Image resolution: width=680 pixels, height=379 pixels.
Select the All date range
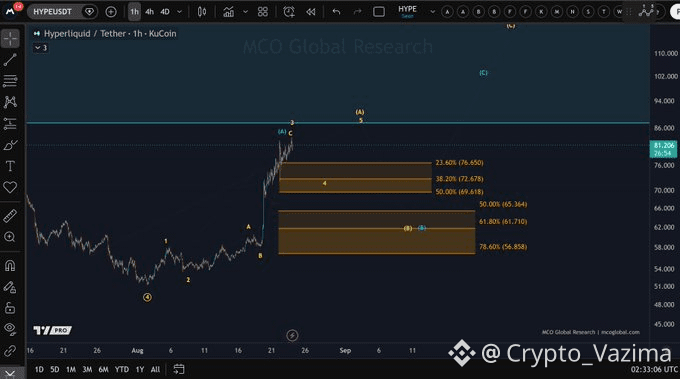[155, 369]
